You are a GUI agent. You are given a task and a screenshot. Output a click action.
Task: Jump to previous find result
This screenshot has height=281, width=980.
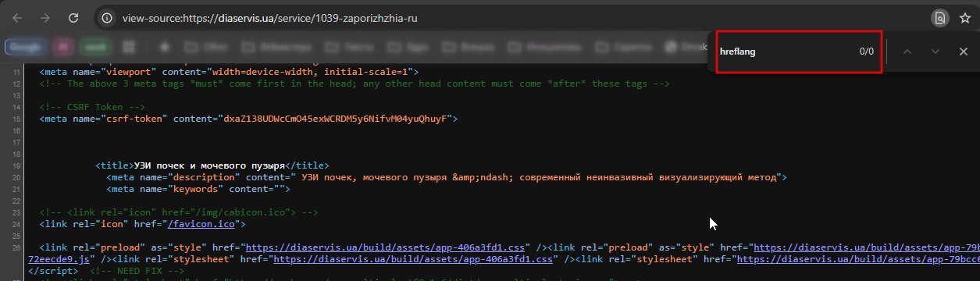(907, 52)
